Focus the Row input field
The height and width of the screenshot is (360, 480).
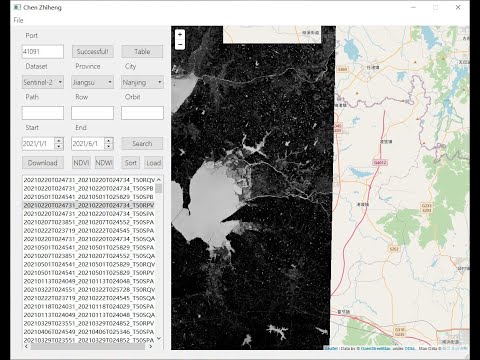(x=92, y=113)
